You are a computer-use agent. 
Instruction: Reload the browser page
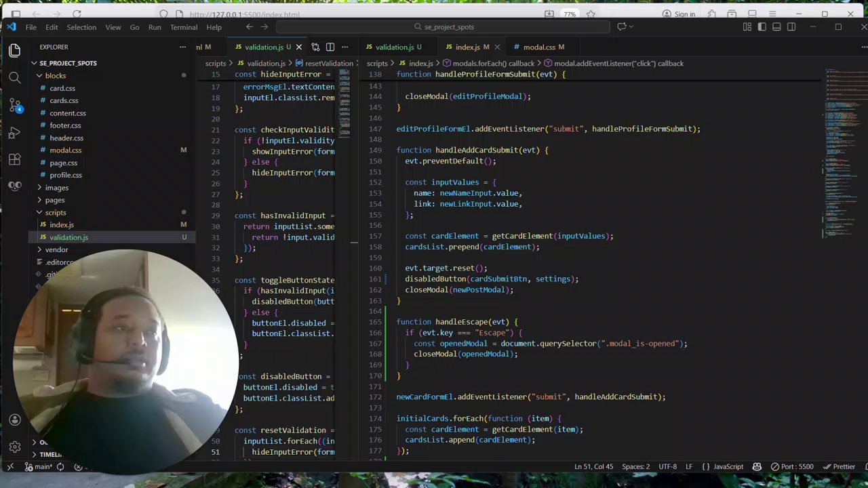point(77,14)
